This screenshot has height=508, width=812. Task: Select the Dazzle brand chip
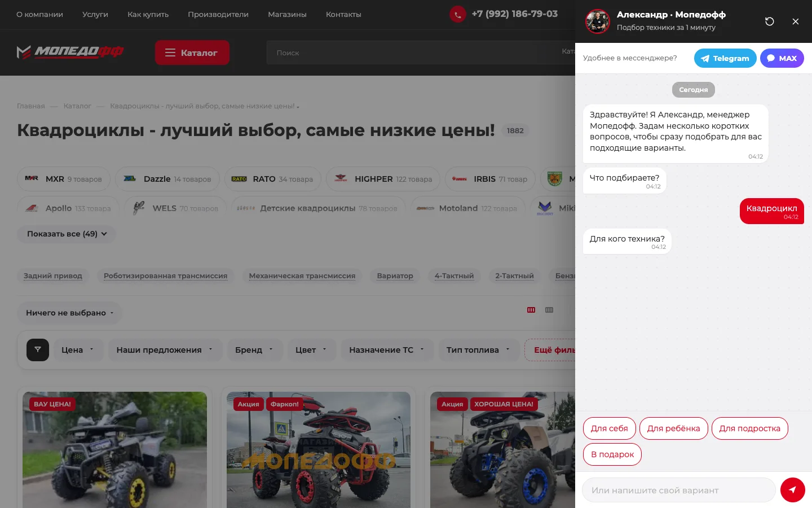pos(167,179)
